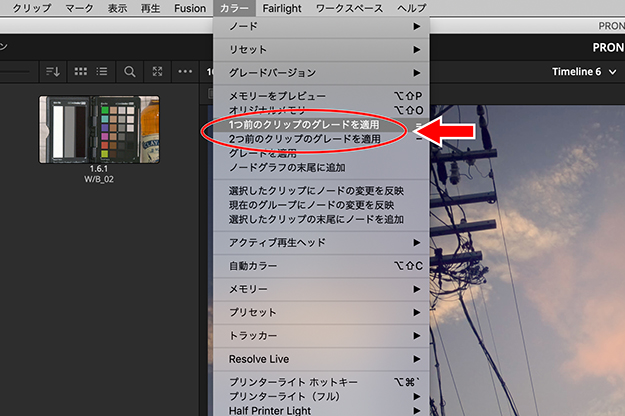Open the three-dot options menu
625x416 pixels.
184,72
